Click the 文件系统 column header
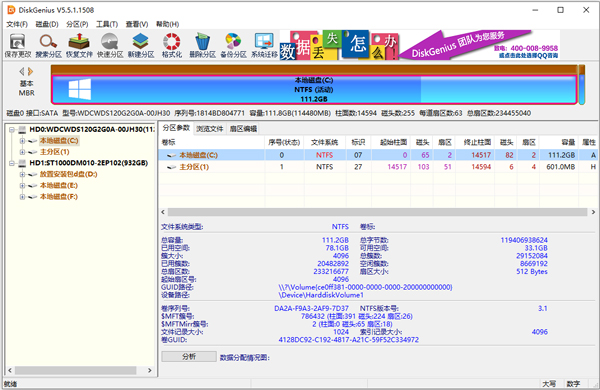 [x=325, y=142]
